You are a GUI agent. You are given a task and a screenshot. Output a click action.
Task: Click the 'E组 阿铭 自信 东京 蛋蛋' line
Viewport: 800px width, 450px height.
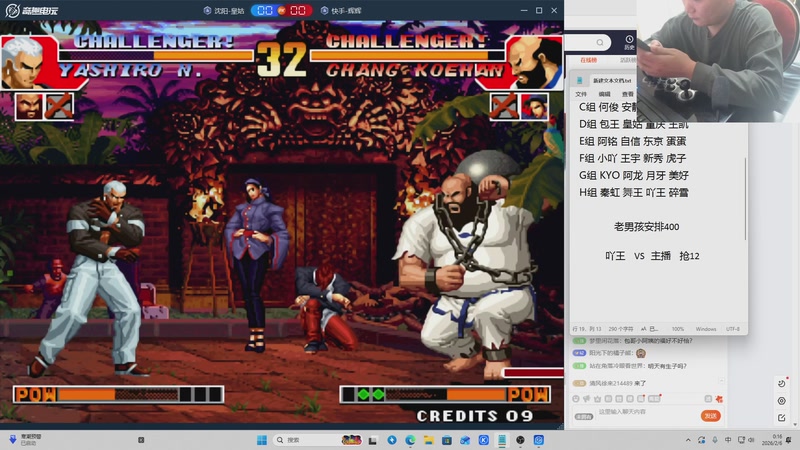[632, 141]
